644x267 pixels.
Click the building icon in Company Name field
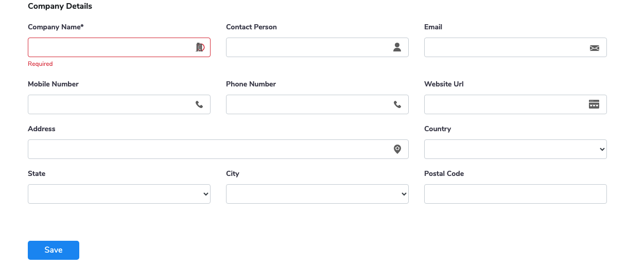coord(200,47)
